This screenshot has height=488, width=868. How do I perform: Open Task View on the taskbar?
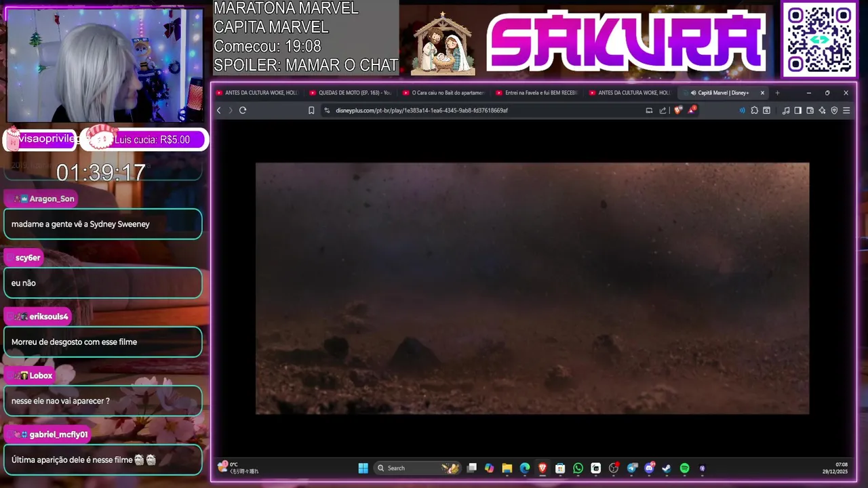(x=471, y=468)
